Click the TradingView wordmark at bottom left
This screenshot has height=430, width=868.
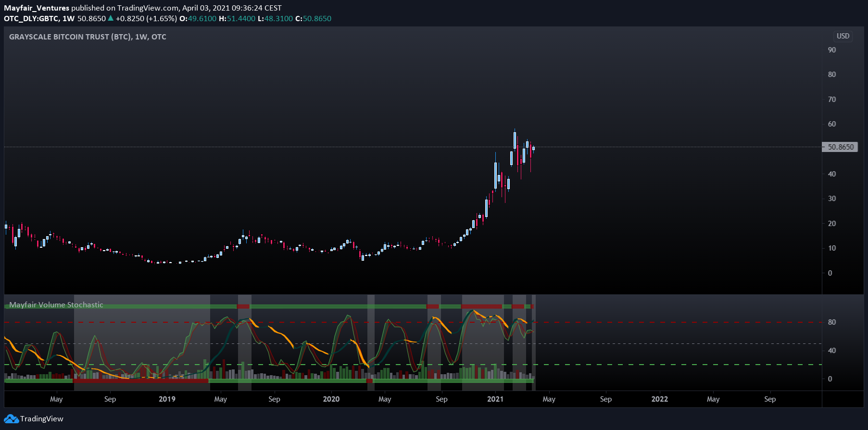42,418
